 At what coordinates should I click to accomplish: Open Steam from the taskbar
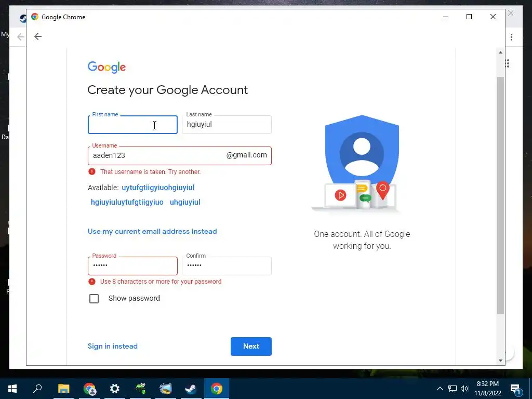tap(191, 389)
